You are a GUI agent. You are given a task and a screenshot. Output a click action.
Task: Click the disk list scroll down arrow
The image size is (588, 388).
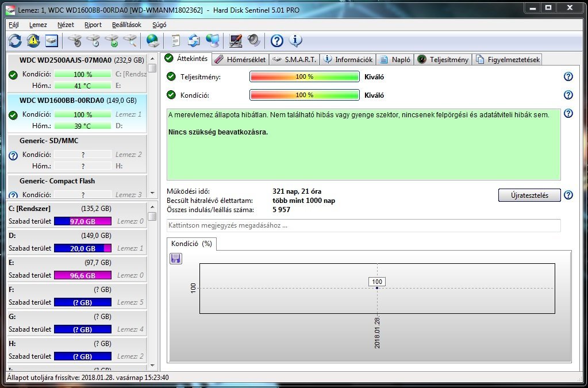[152, 193]
